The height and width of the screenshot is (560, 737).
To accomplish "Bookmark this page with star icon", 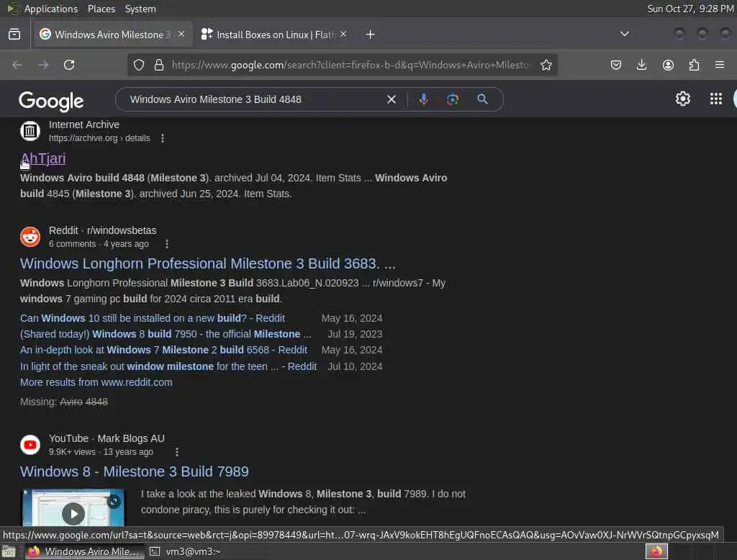I will point(546,65).
